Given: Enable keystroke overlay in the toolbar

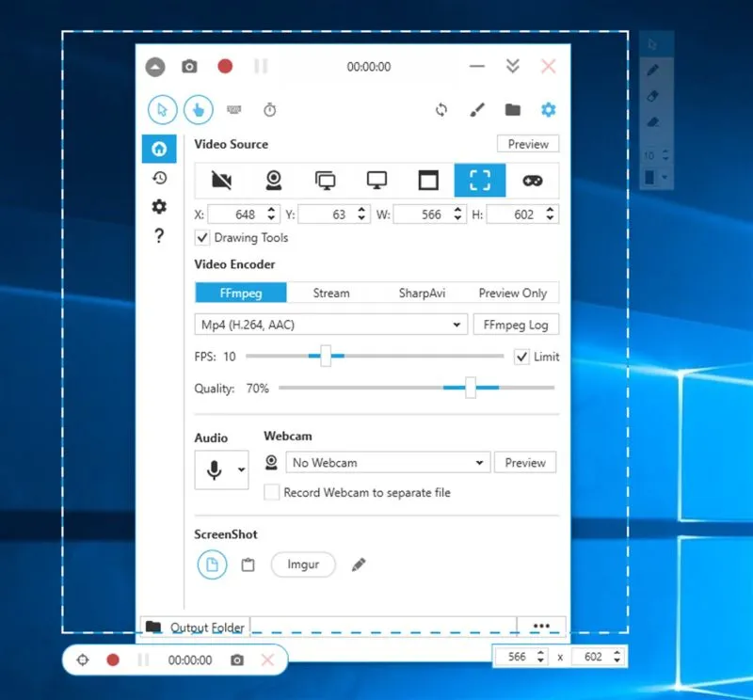Looking at the screenshot, I should pos(233,109).
